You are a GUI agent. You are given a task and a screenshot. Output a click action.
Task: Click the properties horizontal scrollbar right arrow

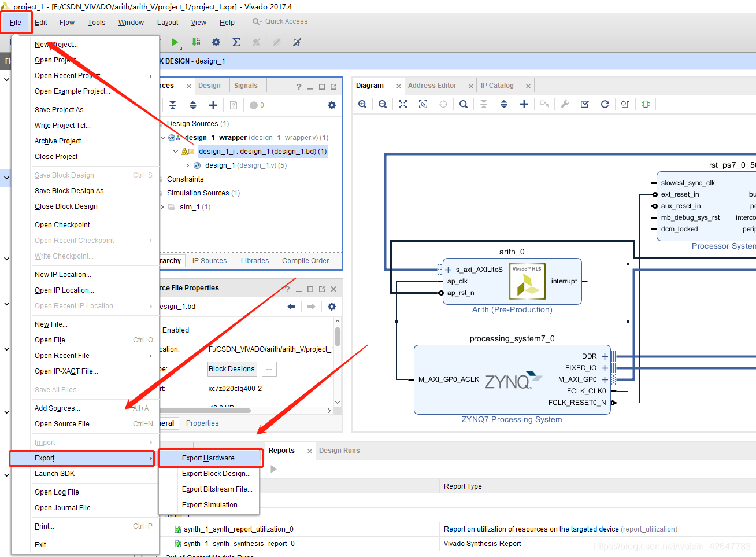329,411
